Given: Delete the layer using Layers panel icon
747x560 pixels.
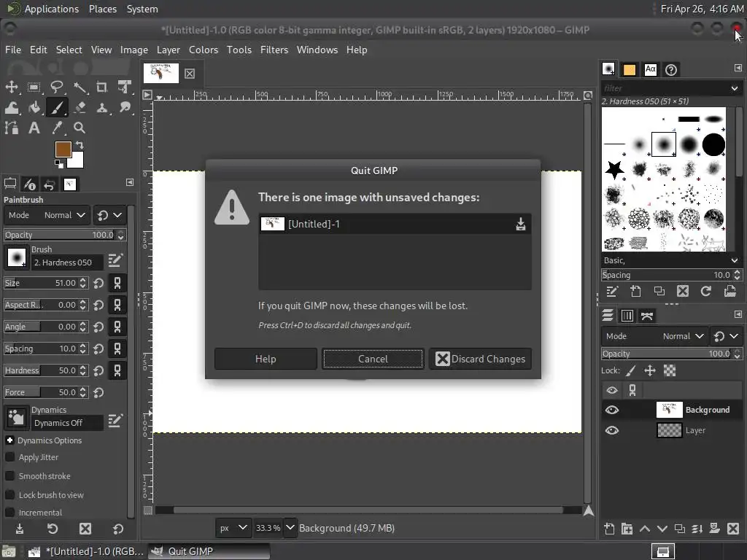Looking at the screenshot, I should tap(732, 529).
